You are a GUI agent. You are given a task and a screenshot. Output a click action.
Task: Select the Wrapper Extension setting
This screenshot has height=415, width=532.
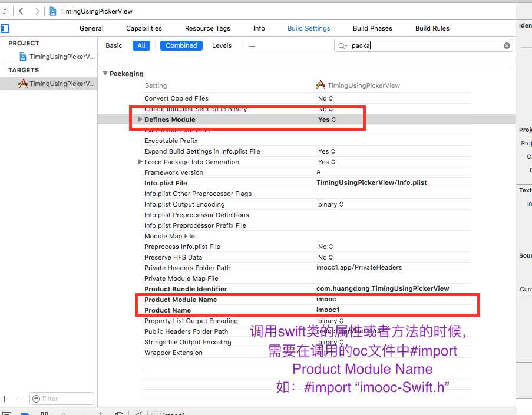[173, 353]
